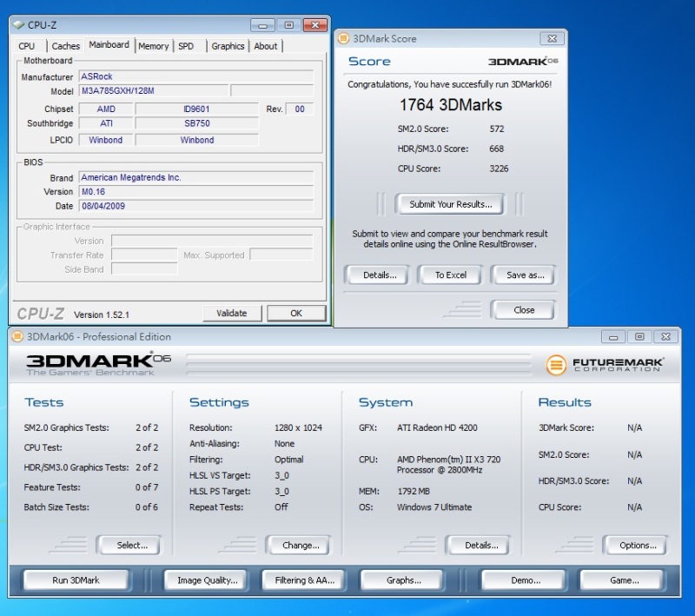Open the Image Quality tool
695x616 pixels.
point(208,580)
